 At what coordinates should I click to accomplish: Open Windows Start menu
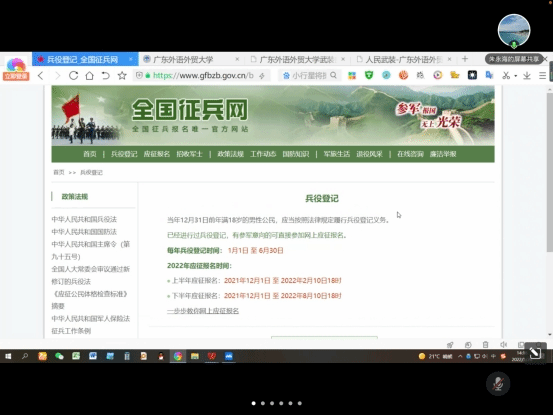tap(8, 356)
